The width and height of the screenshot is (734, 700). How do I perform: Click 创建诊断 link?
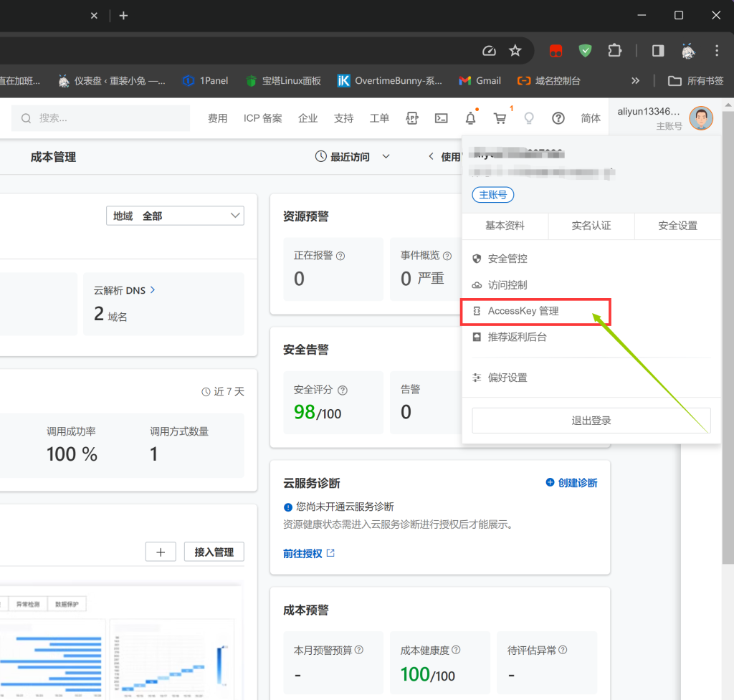click(x=571, y=483)
